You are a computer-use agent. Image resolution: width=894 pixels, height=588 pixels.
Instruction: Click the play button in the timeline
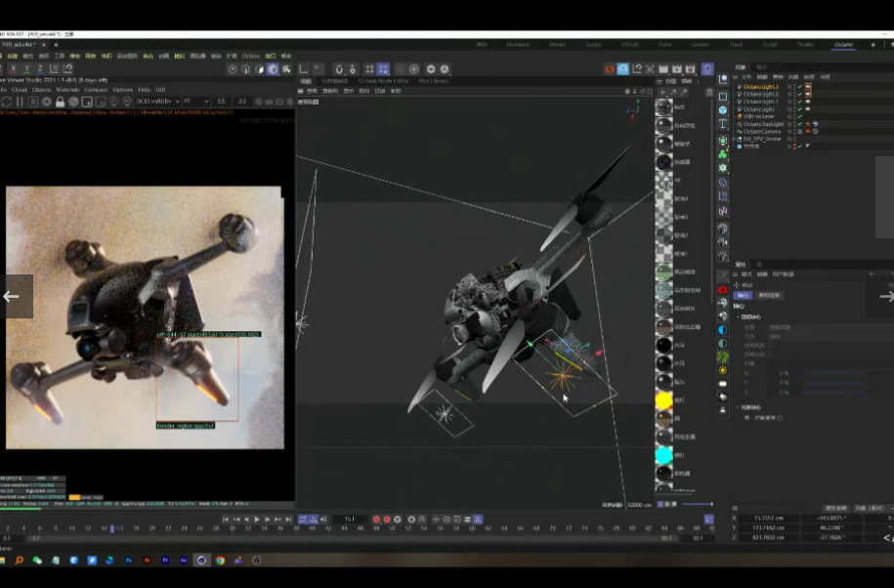(257, 519)
